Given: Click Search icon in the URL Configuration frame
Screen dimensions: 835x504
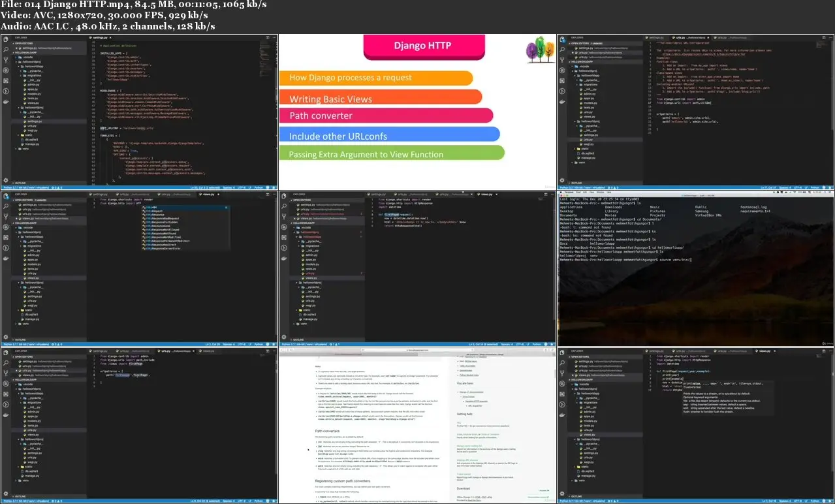Looking at the screenshot, I should (x=562, y=49).
